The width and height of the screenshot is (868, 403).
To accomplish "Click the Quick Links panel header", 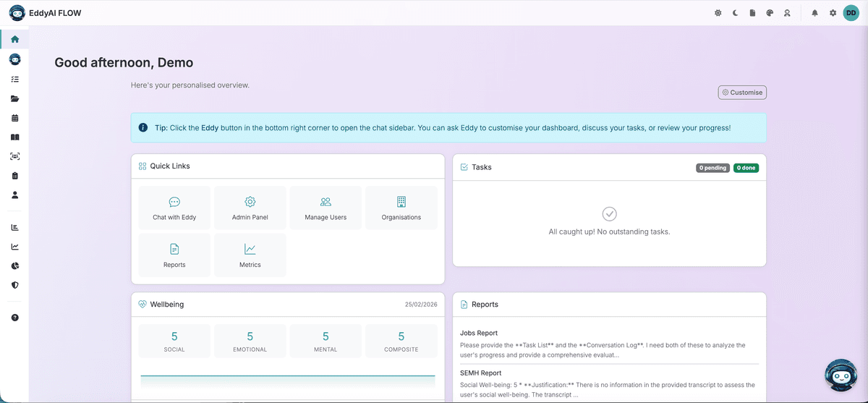I will (288, 166).
